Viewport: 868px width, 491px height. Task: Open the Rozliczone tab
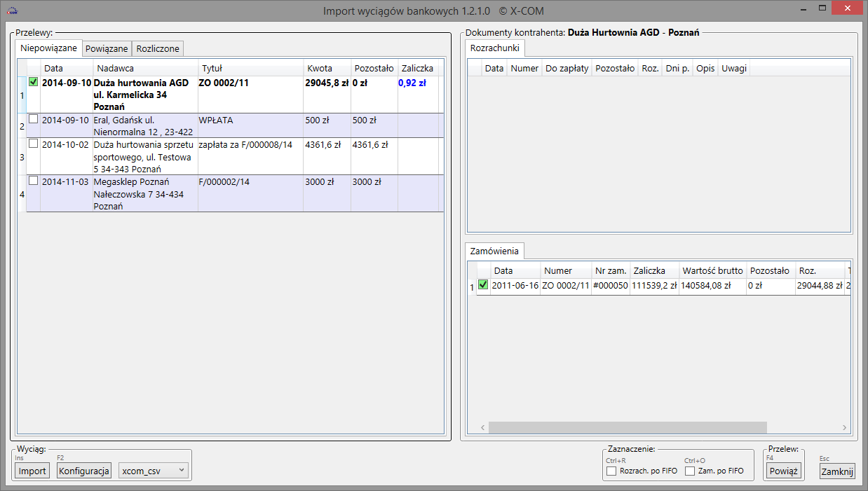pyautogui.click(x=158, y=49)
